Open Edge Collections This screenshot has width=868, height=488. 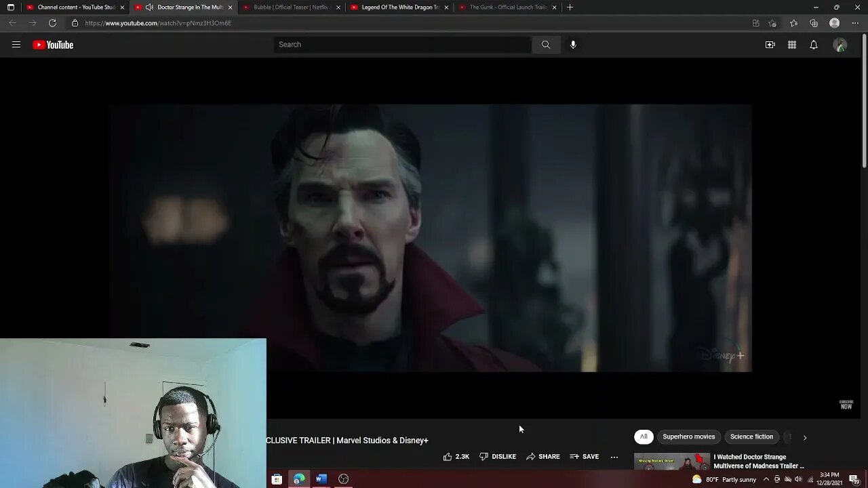[x=814, y=23]
